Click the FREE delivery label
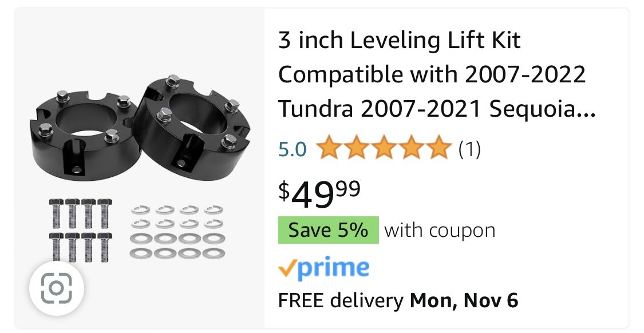This screenshot has height=333, width=644. coord(341,300)
